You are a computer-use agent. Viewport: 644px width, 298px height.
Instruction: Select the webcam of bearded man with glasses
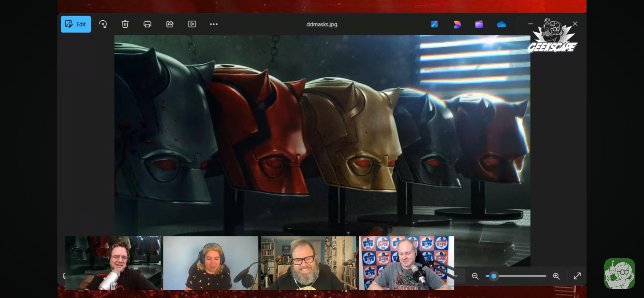tap(309, 263)
